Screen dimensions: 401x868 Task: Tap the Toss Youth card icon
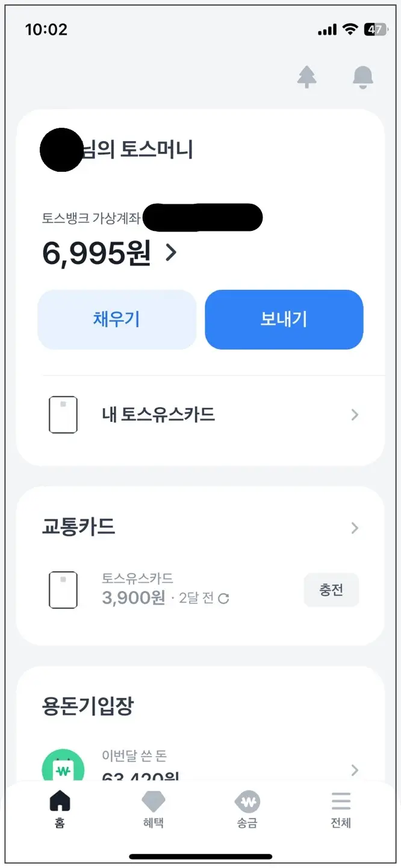(63, 414)
